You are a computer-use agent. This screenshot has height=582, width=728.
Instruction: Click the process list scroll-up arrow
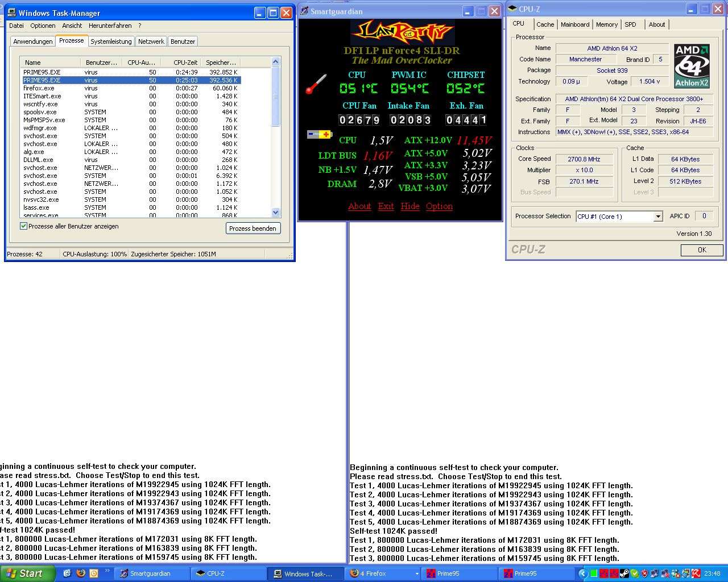276,61
